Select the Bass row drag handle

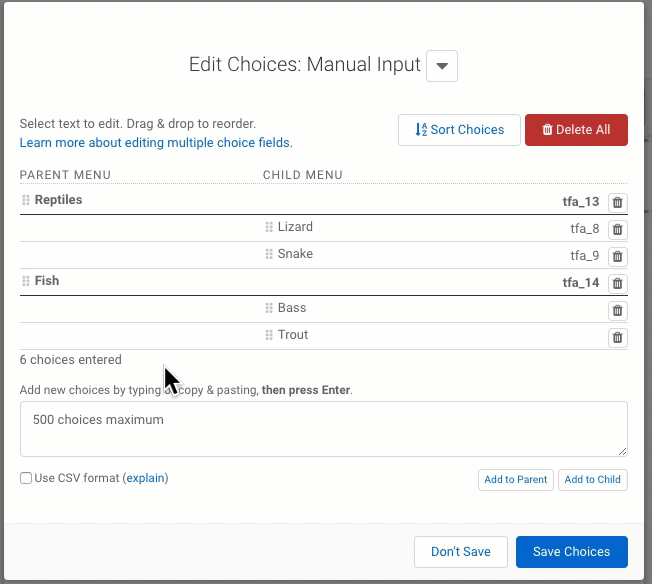(x=269, y=308)
